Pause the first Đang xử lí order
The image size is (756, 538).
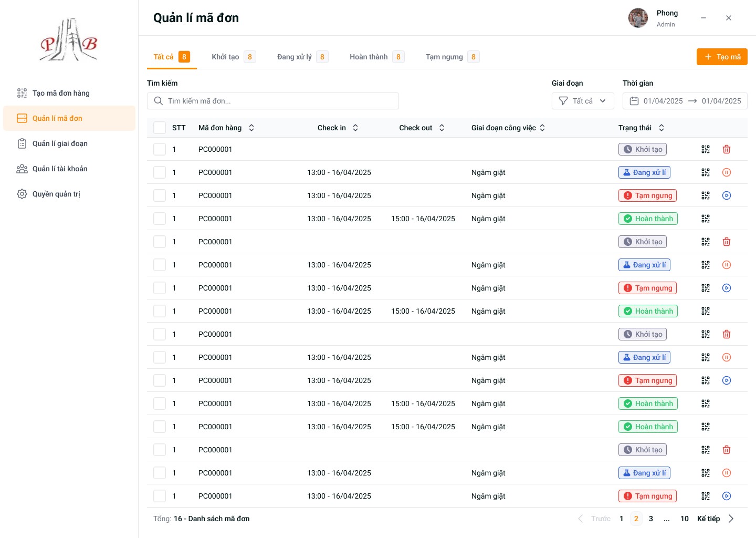click(x=727, y=172)
